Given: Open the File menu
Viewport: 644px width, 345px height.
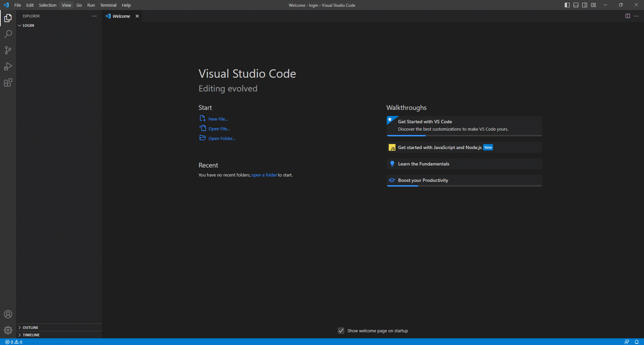Looking at the screenshot, I should click(18, 5).
